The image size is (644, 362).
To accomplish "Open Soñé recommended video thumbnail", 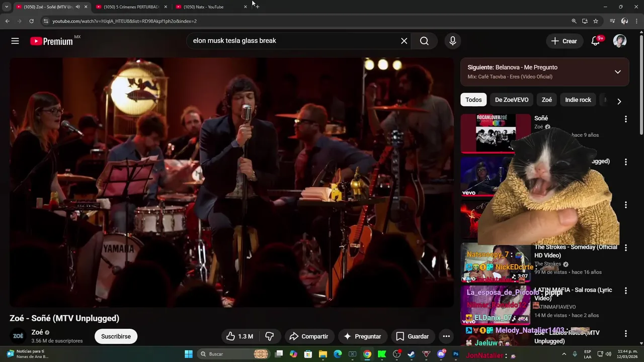I will coord(496,133).
